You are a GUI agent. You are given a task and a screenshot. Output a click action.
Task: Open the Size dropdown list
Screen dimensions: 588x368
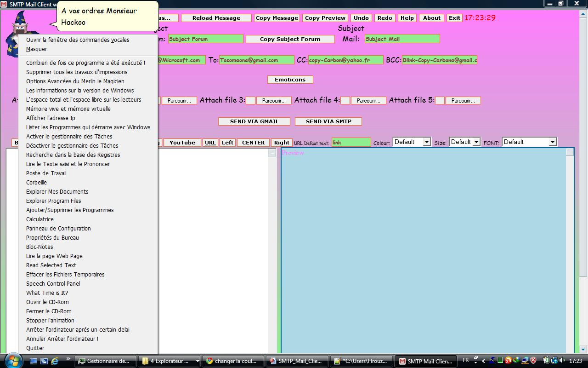[476, 142]
